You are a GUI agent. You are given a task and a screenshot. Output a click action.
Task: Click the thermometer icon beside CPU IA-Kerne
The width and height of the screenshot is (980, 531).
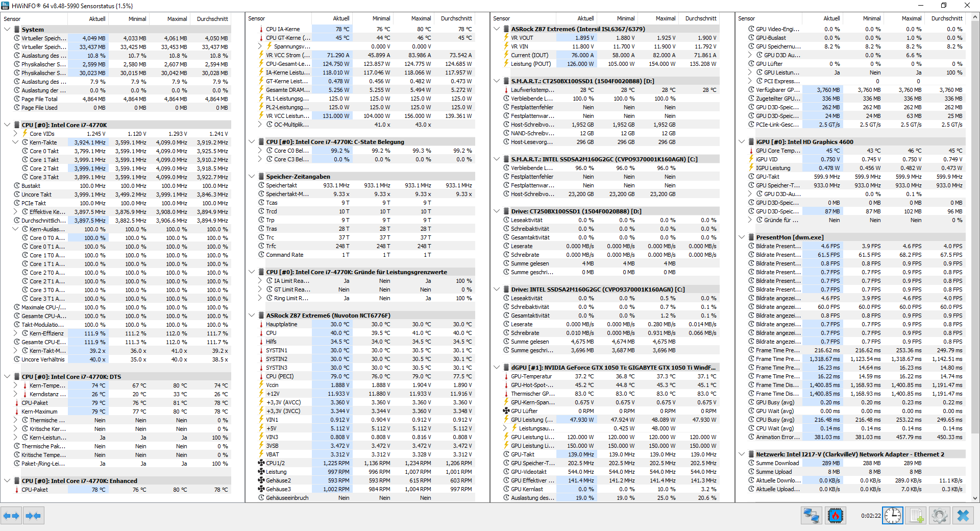pyautogui.click(x=261, y=29)
